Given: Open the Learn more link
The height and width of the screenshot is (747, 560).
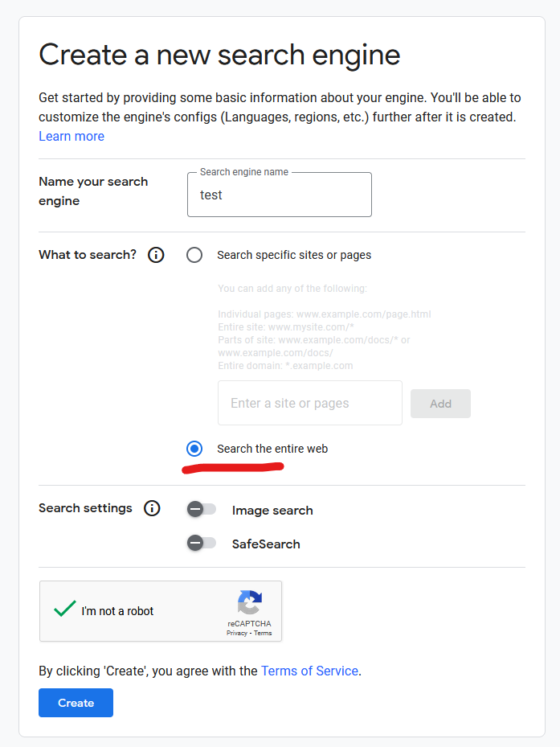Looking at the screenshot, I should pos(72,137).
